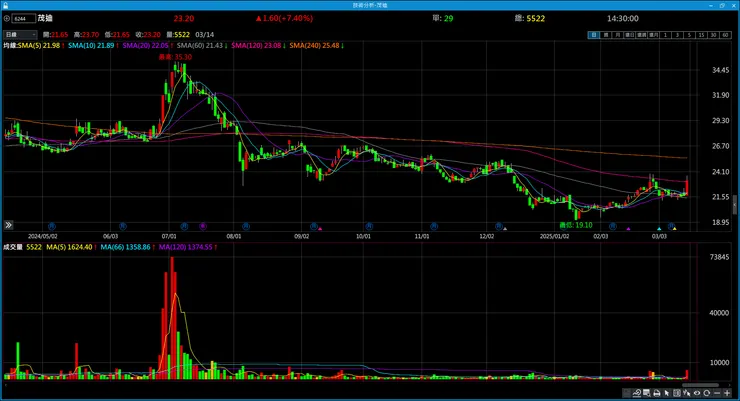This screenshot has width=740, height=401.
Task: Click the SMA(10) 21.89 label
Action: [91, 45]
